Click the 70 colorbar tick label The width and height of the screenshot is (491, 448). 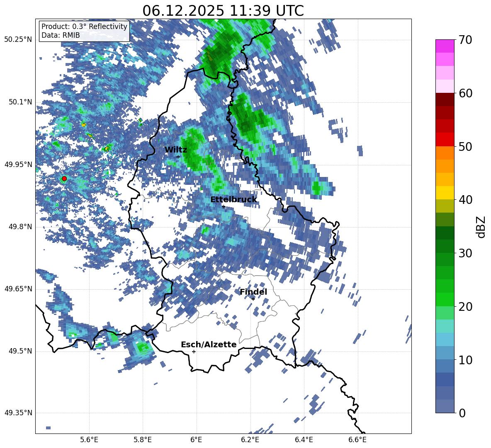tap(465, 40)
